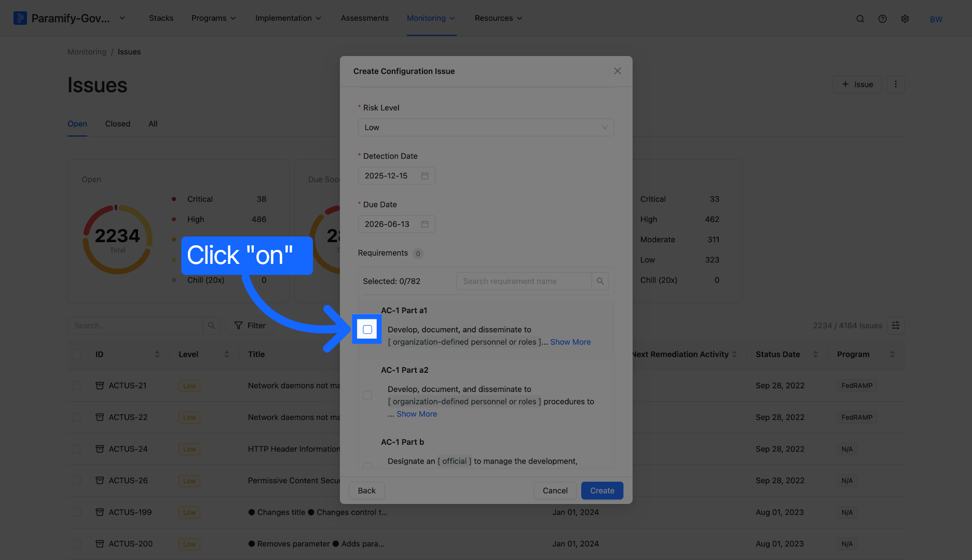Click the Paramify logo icon

20,18
